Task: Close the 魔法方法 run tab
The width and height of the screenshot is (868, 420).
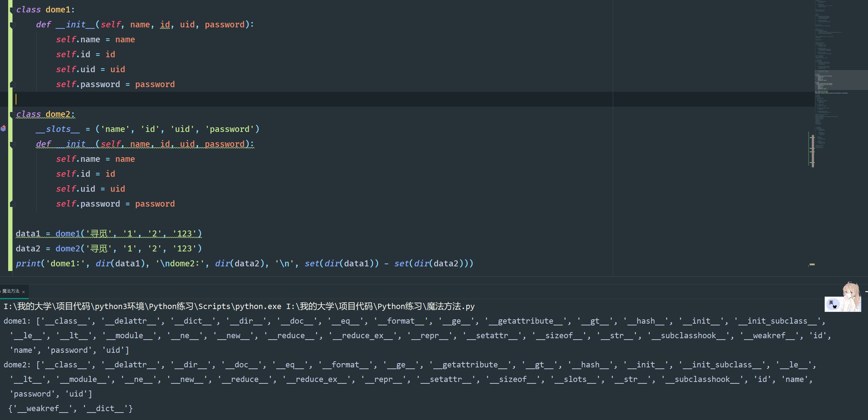Action: click(x=23, y=292)
